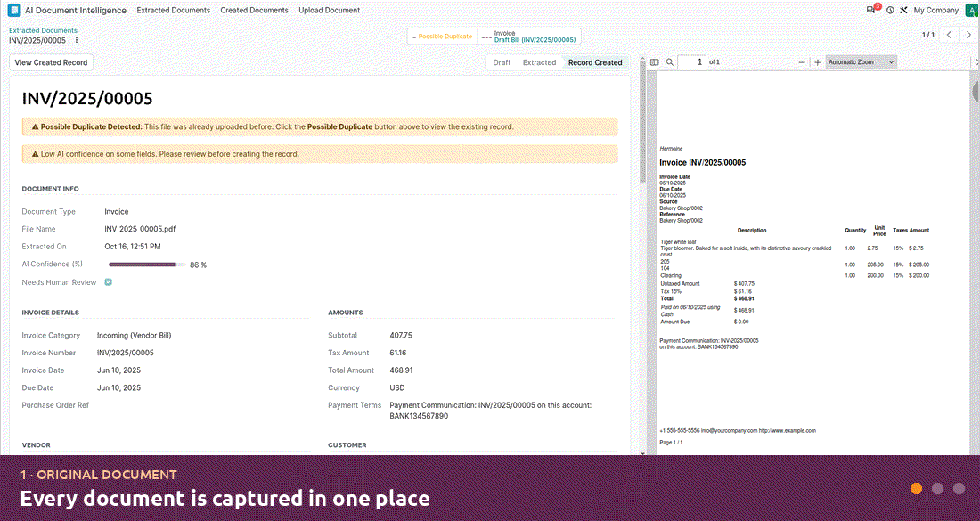Click the second carousel dot
980x521 pixels.
[x=937, y=489]
